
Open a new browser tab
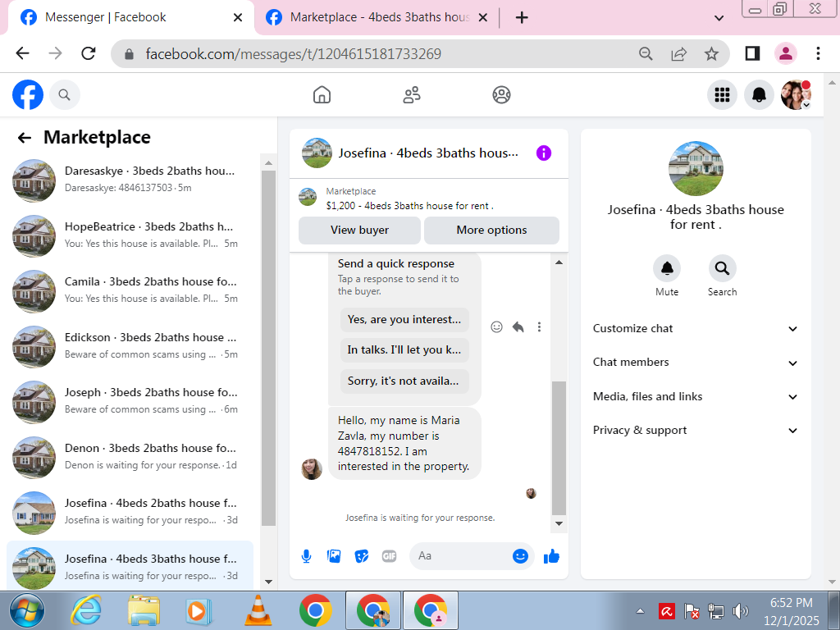pos(521,18)
